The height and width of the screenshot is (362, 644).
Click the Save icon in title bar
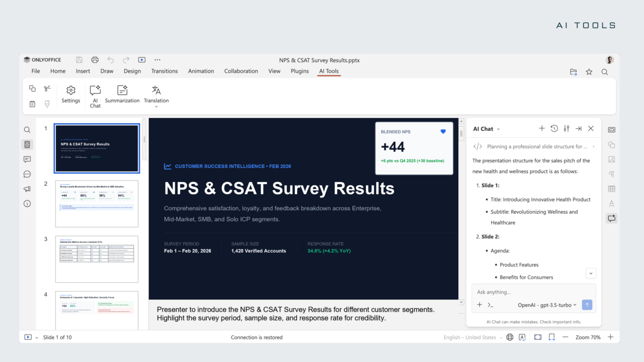[79, 60]
